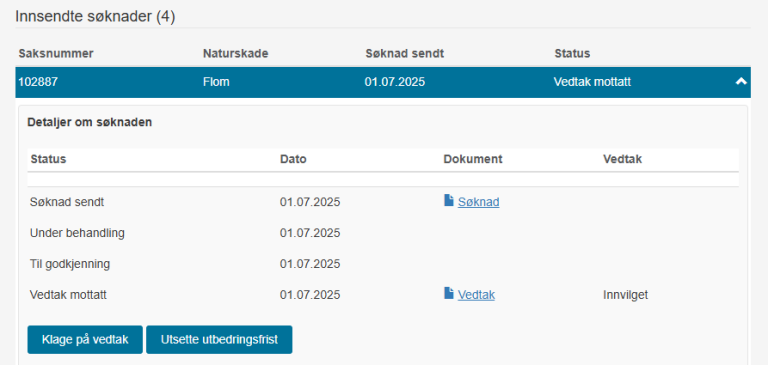Click the Dokument header in details table

click(473, 159)
